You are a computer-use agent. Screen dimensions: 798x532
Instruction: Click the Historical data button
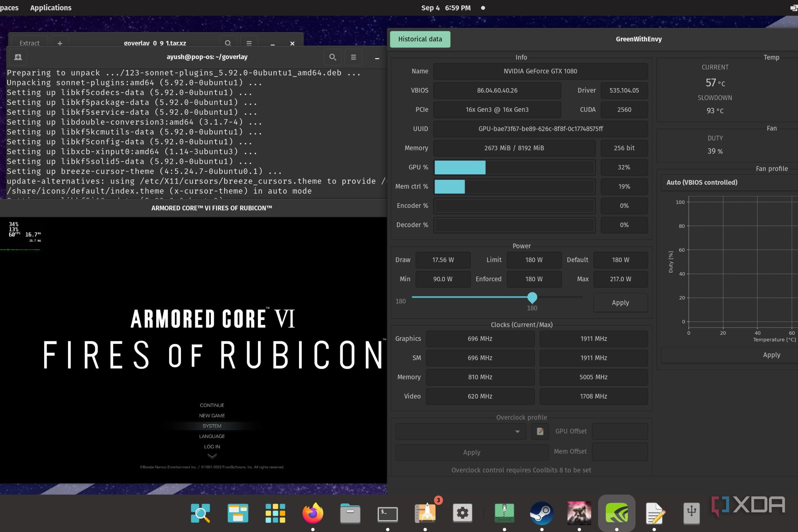pos(420,39)
